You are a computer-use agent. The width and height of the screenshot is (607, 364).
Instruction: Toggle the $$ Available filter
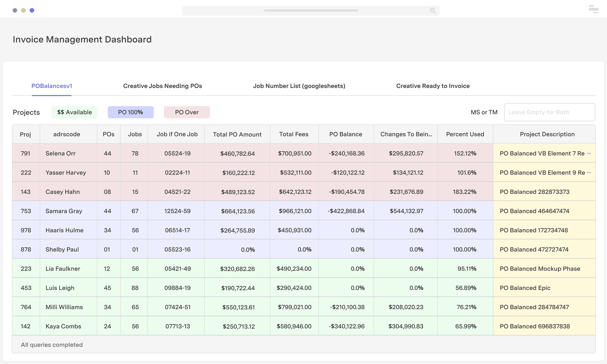pos(74,112)
